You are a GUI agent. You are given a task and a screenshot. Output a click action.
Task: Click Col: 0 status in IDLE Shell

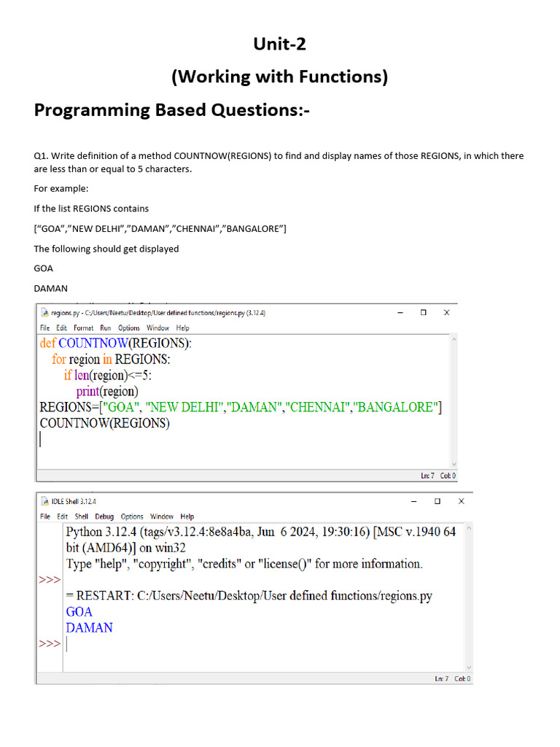coord(462,678)
